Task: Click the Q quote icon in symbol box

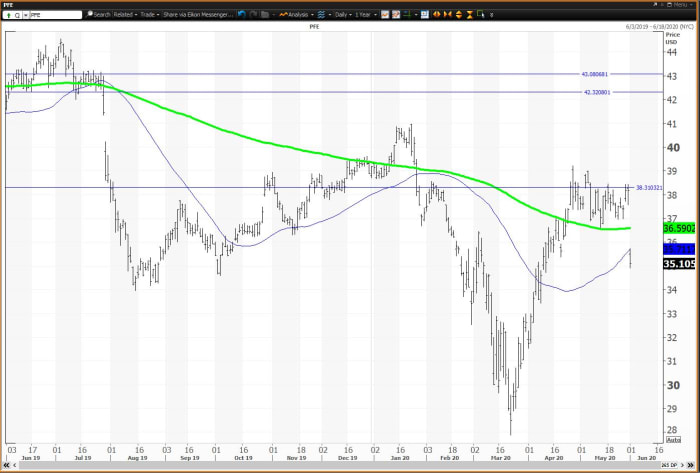Action: click(17, 15)
